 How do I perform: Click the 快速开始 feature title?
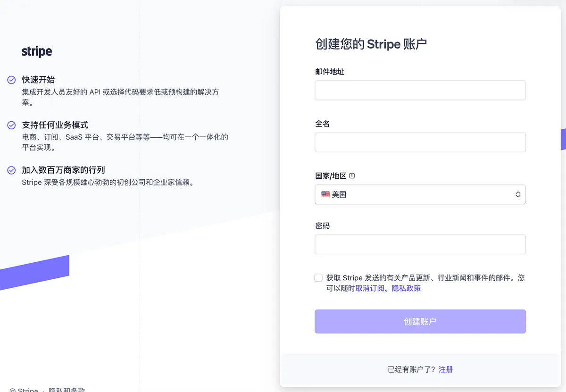[38, 80]
